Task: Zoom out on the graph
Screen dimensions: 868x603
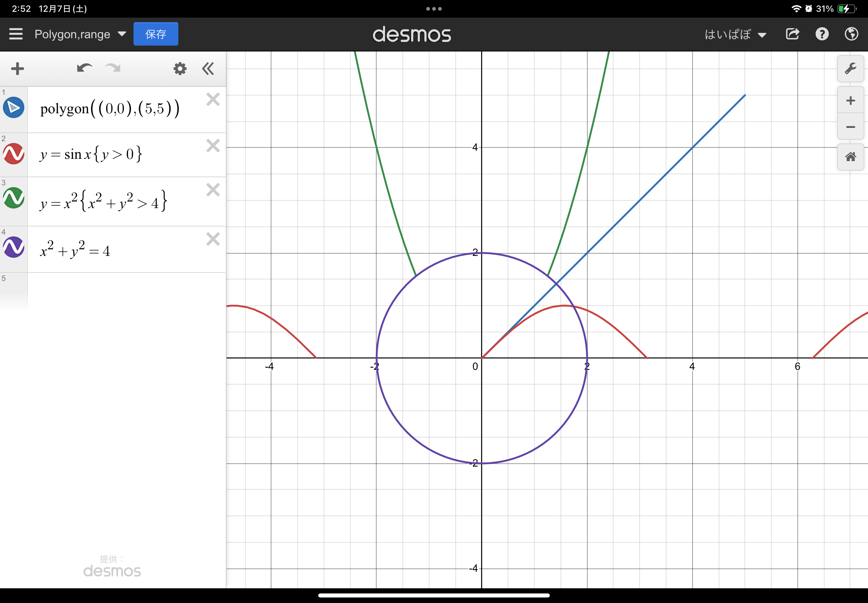Action: pyautogui.click(x=850, y=127)
